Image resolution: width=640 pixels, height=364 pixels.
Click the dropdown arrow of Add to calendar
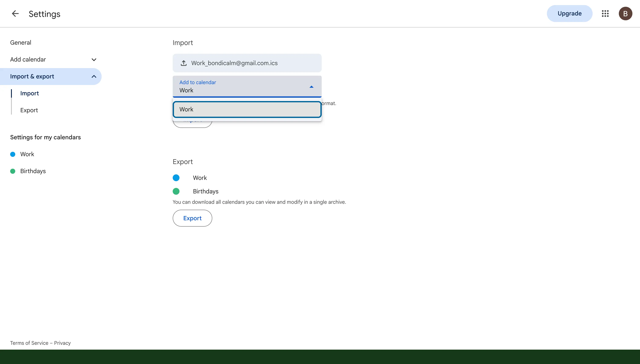click(311, 87)
